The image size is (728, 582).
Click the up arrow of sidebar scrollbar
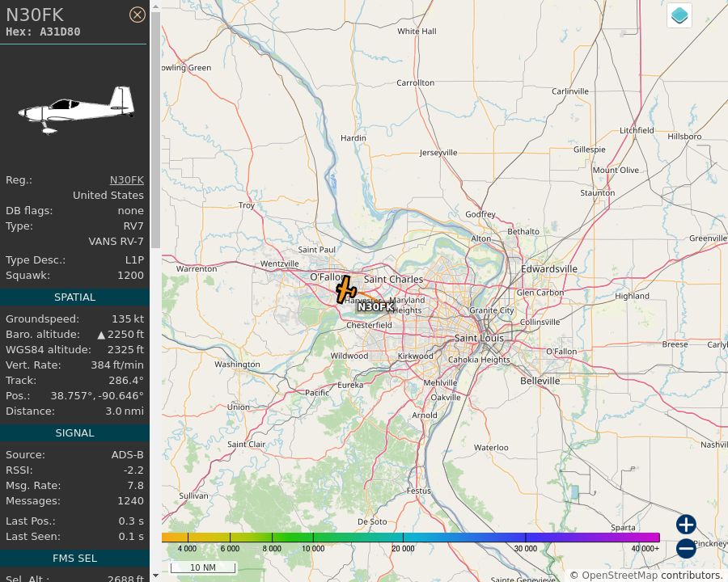point(155,6)
